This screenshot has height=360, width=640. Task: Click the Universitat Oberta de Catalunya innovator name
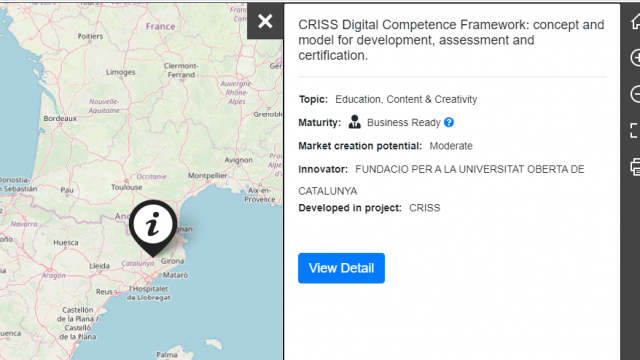tap(441, 180)
